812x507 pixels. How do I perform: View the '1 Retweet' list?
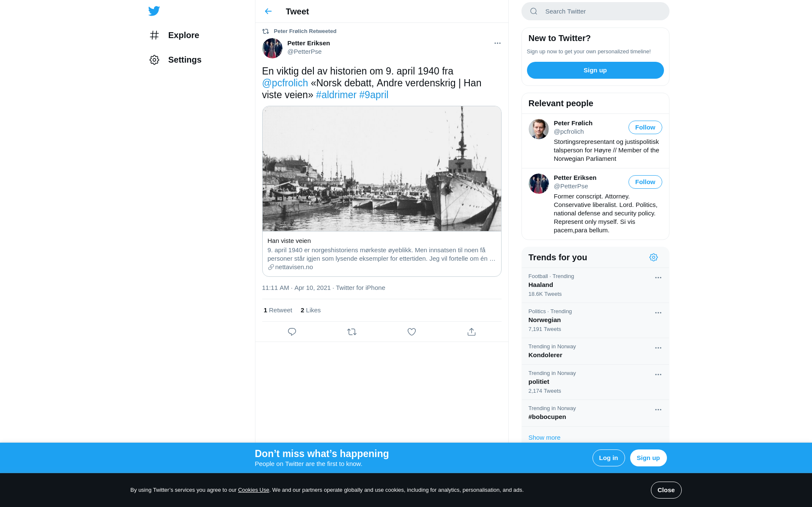pyautogui.click(x=278, y=310)
